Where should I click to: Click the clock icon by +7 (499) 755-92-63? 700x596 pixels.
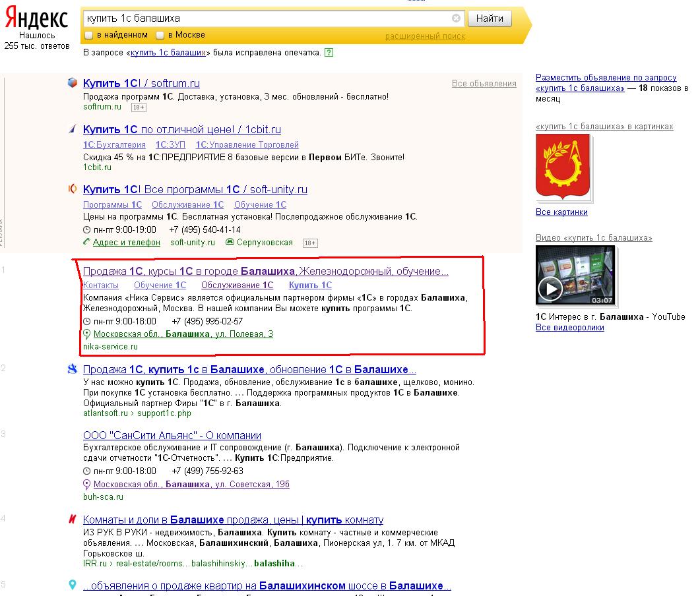87,471
